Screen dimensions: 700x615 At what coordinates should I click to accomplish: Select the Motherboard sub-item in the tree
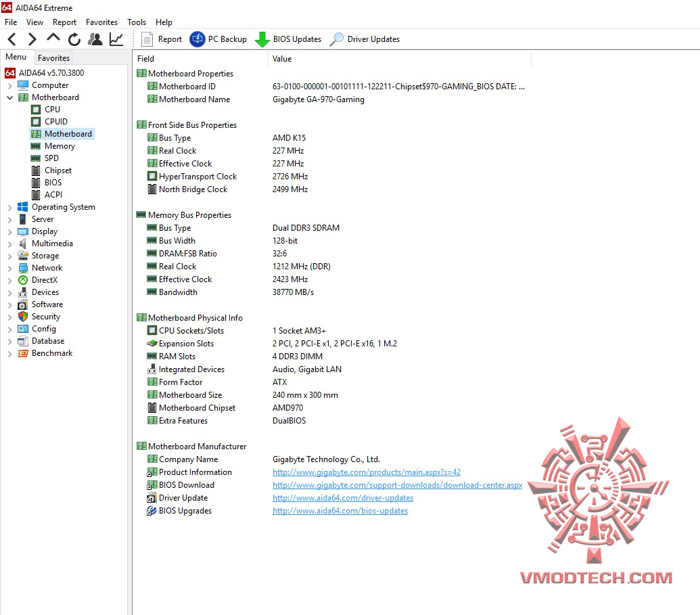coord(62,134)
